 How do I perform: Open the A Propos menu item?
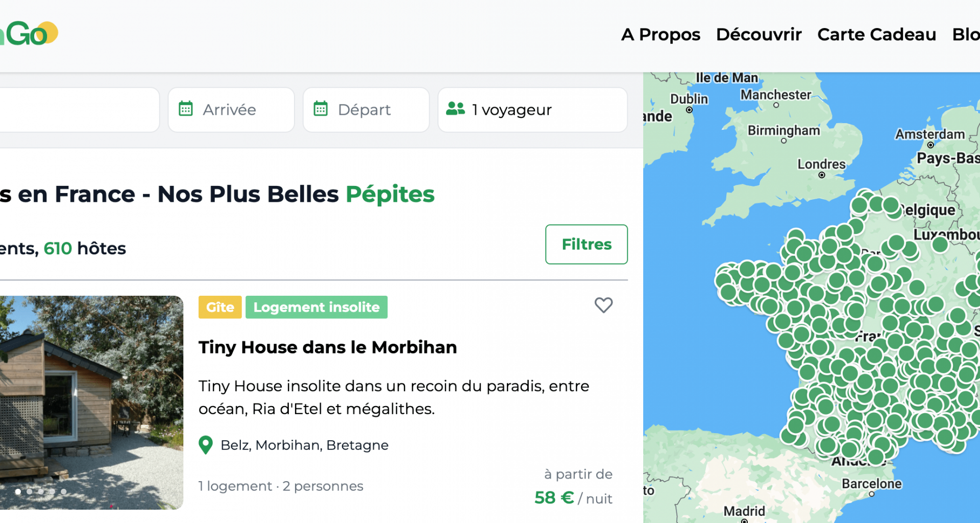click(x=660, y=35)
